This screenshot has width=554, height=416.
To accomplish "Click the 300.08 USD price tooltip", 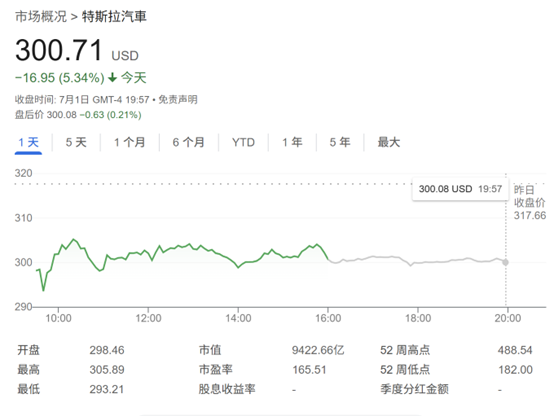I will tap(460, 189).
